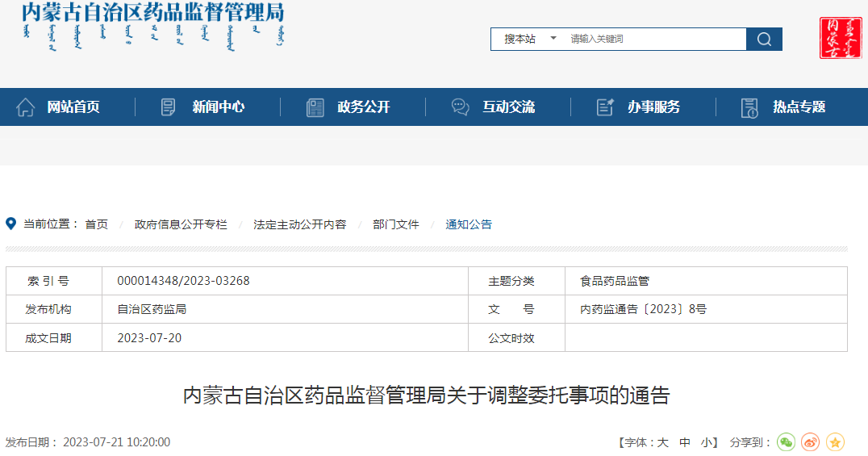The image size is (868, 456).
Task: Open 网站首页 in the navigation bar
Action: coord(73,107)
